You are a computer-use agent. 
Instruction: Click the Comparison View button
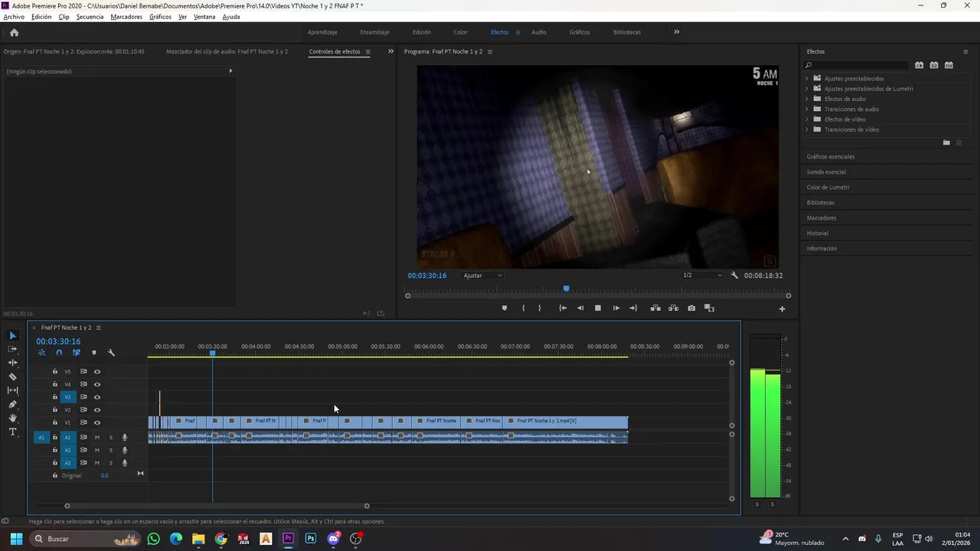pyautogui.click(x=709, y=308)
